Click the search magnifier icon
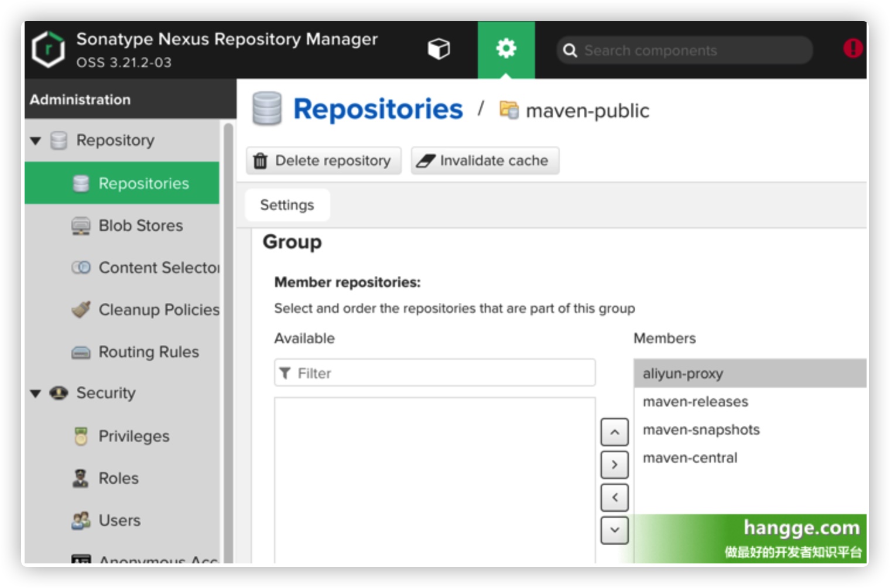The height and width of the screenshot is (588, 890). tap(570, 51)
